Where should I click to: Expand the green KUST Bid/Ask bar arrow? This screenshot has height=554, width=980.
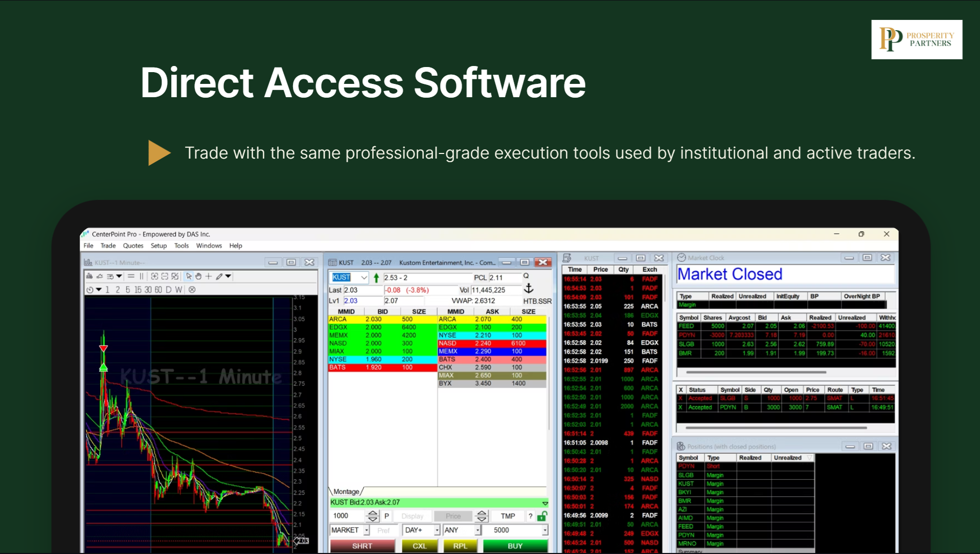tap(545, 503)
